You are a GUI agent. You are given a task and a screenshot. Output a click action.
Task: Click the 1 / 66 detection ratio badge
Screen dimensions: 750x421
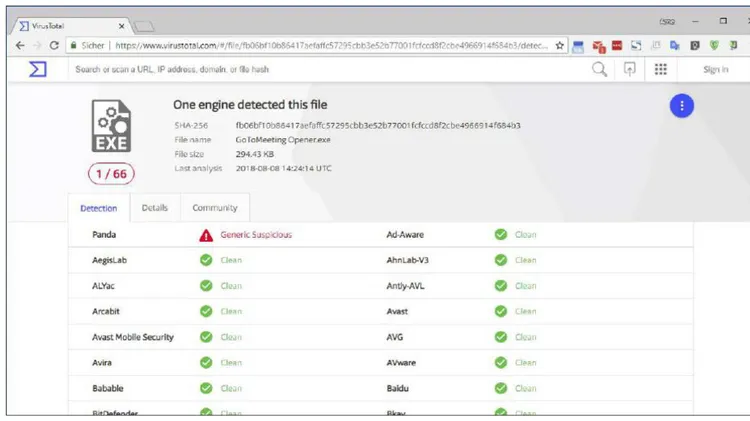111,174
